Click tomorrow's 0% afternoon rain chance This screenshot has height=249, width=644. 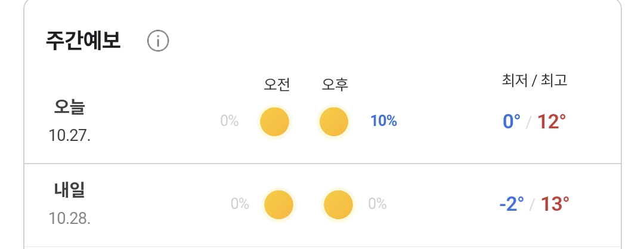pyautogui.click(x=377, y=204)
